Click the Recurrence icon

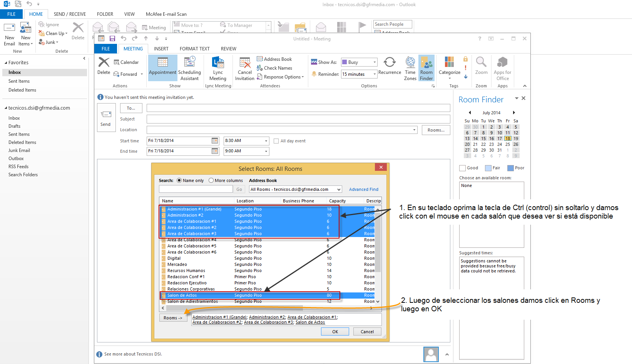390,66
